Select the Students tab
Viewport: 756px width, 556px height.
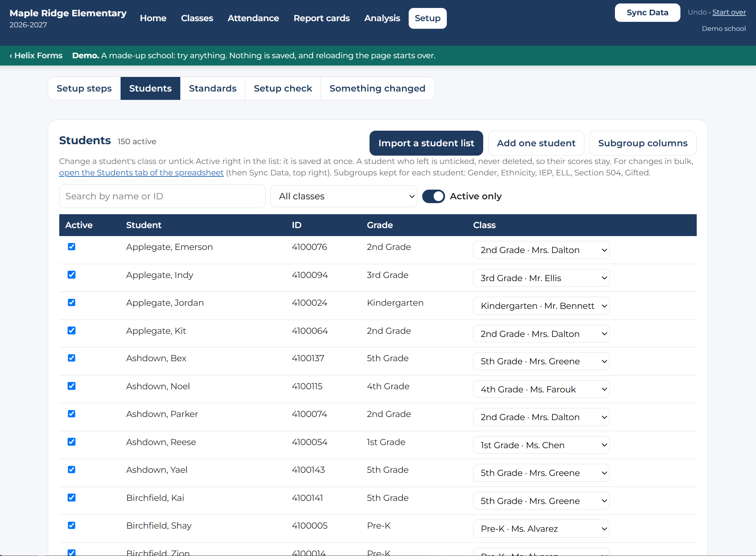coord(150,88)
